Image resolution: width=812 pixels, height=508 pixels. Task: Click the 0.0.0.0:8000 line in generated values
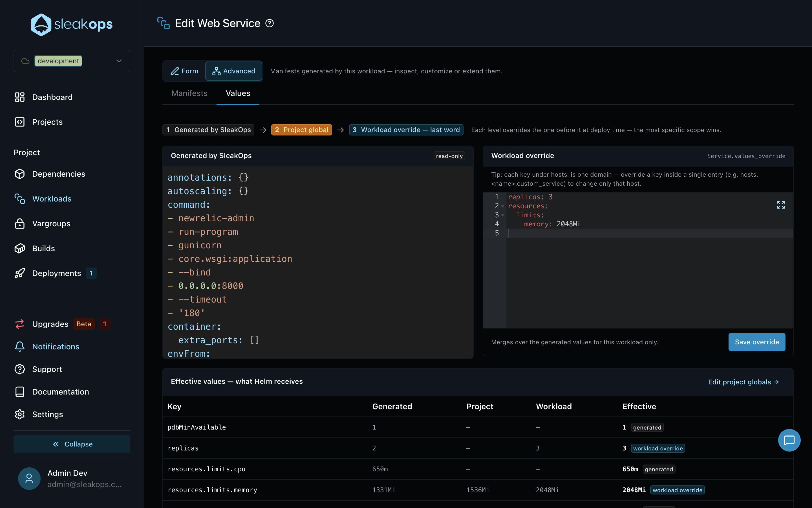click(x=205, y=286)
